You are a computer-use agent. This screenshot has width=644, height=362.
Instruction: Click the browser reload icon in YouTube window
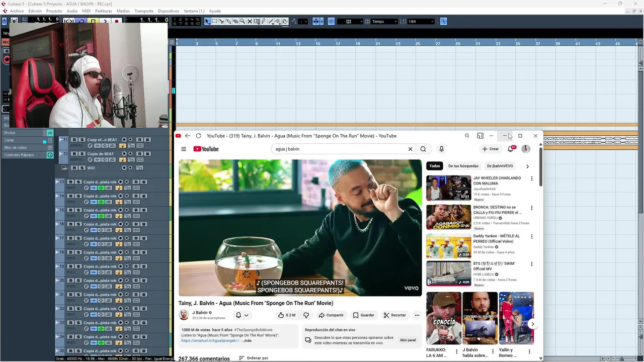[x=199, y=136]
